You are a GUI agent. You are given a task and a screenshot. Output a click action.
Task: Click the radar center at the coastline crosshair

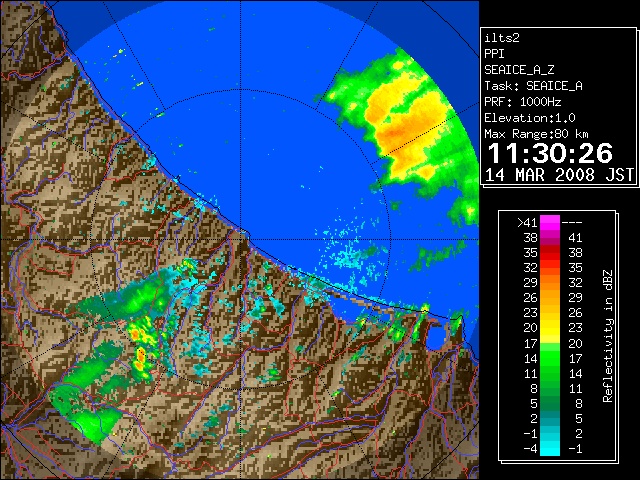click(241, 239)
